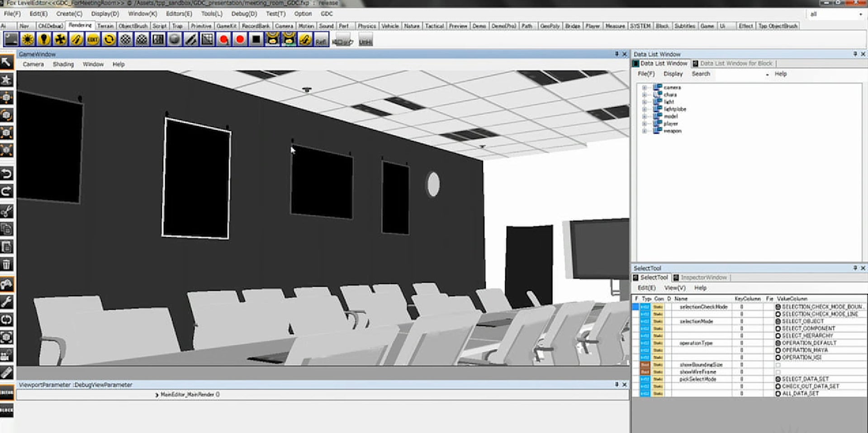
Task: Expand the camera tree node
Action: tap(644, 88)
